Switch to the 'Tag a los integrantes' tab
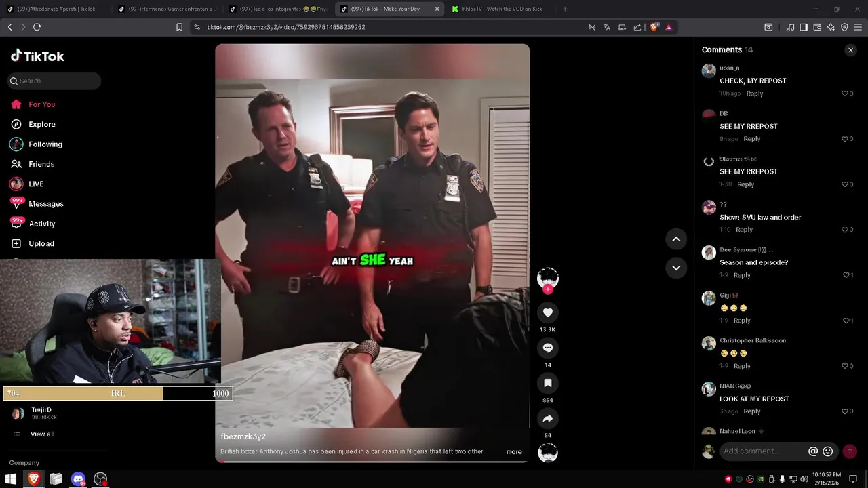The image size is (868, 488). [278, 9]
